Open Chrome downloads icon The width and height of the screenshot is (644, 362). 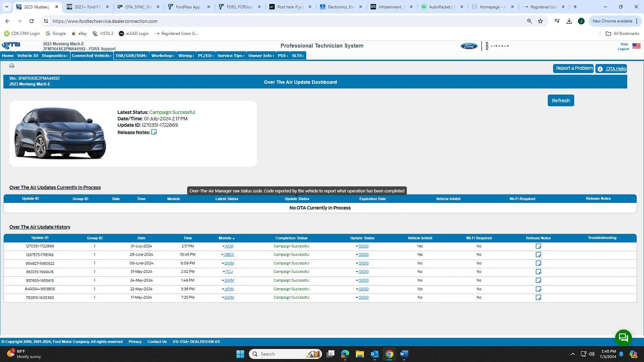point(569,21)
